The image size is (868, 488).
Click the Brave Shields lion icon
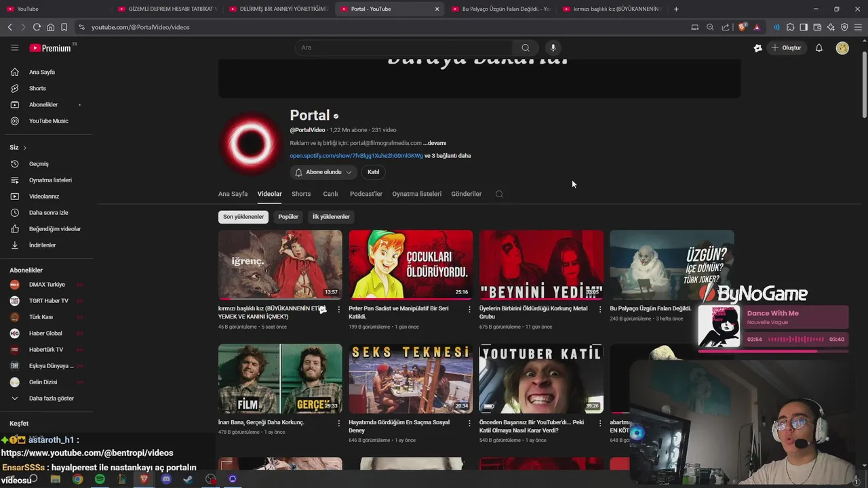click(742, 27)
